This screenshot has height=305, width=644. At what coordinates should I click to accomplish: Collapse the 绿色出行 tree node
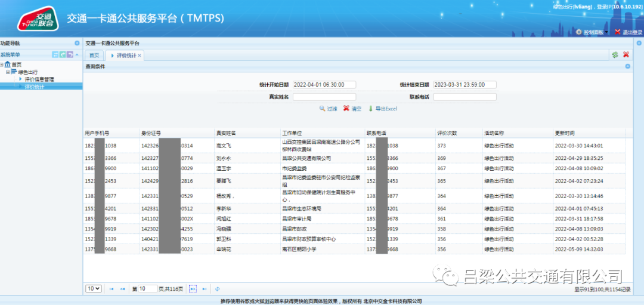point(7,72)
